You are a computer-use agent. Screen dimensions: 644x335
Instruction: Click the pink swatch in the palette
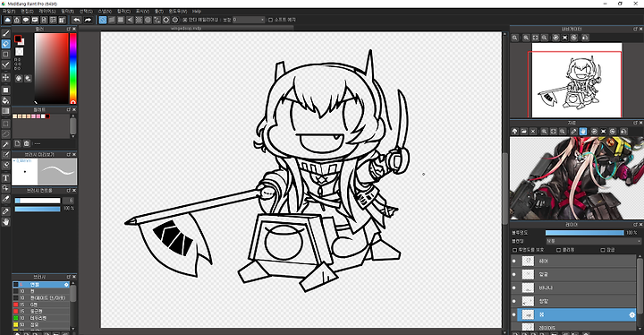(38, 116)
